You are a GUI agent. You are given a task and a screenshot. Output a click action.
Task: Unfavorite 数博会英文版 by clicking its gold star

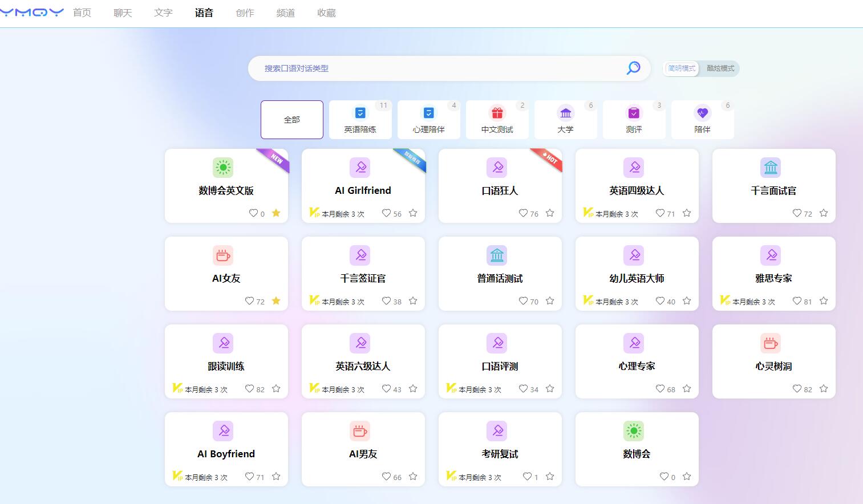276,213
